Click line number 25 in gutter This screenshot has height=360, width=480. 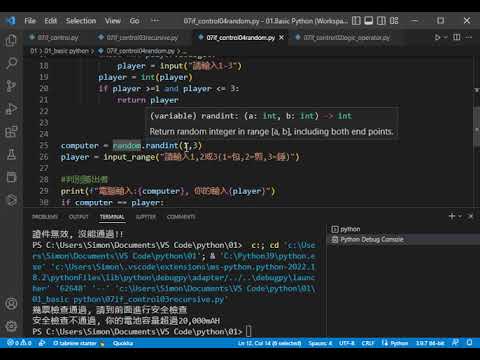pos(44,145)
